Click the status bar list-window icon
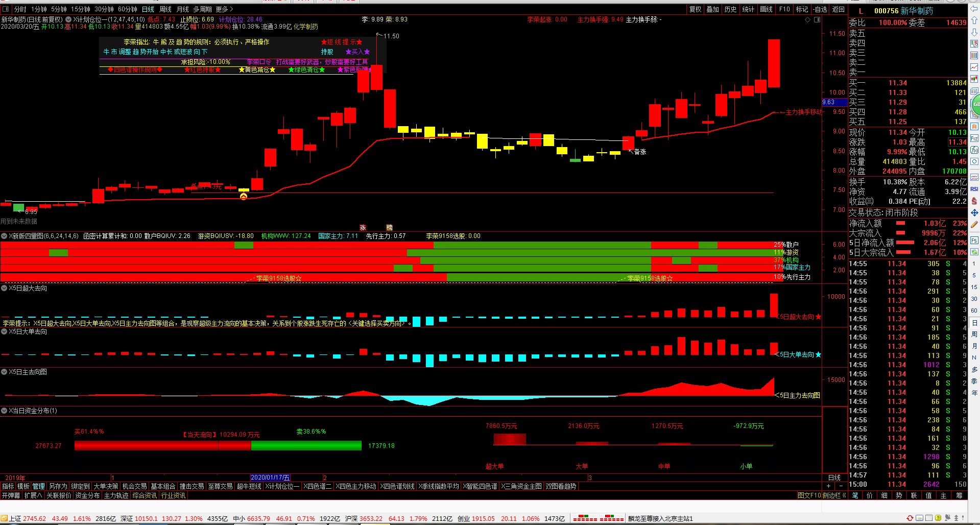This screenshot has height=525, width=980. [929, 518]
